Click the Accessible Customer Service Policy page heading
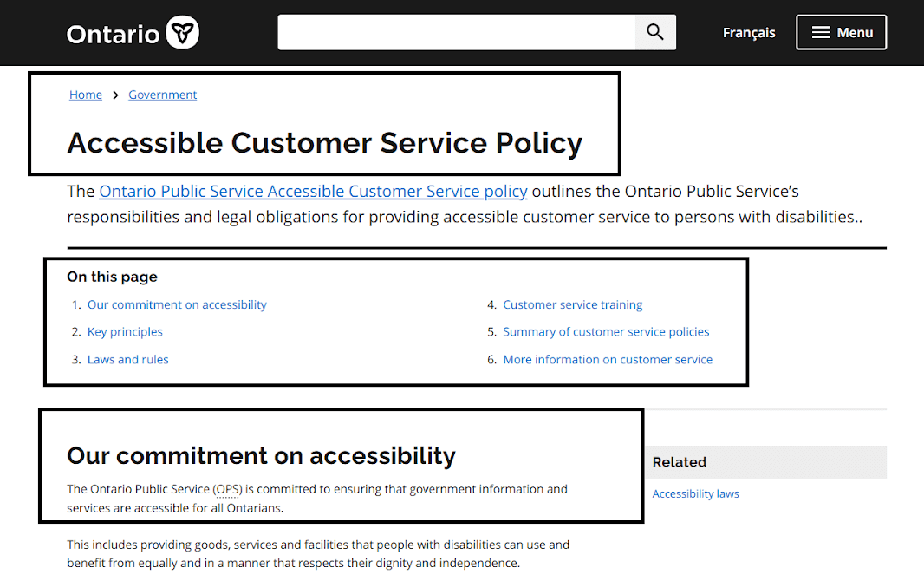 pyautogui.click(x=323, y=142)
